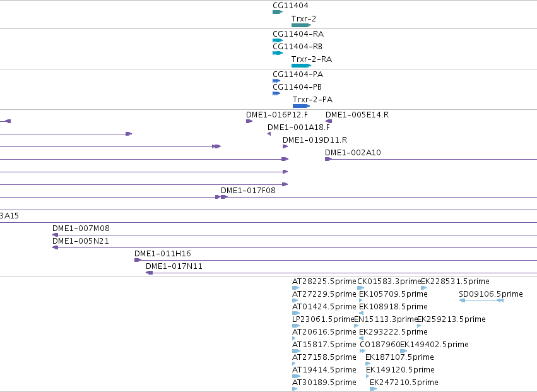The width and height of the screenshot is (537, 392).
Task: Click the EK149402.5prime EST feature
Action: coord(403,351)
